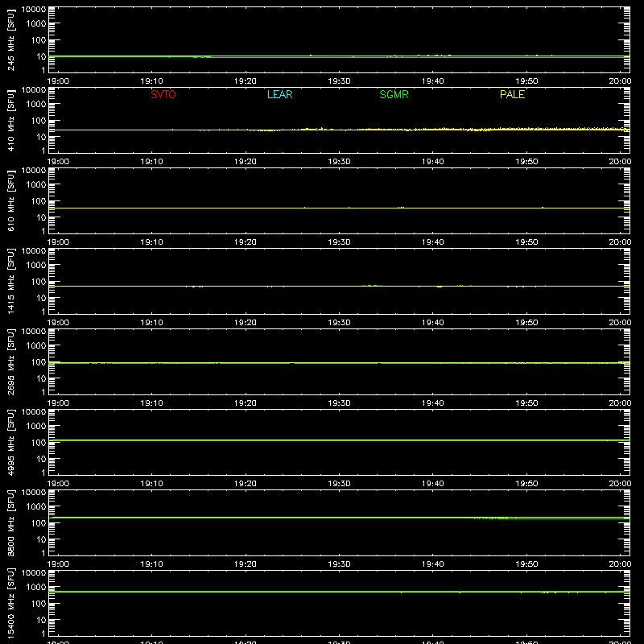Click the green SGMR station label
Screen dimensions: 644x644
(394, 94)
